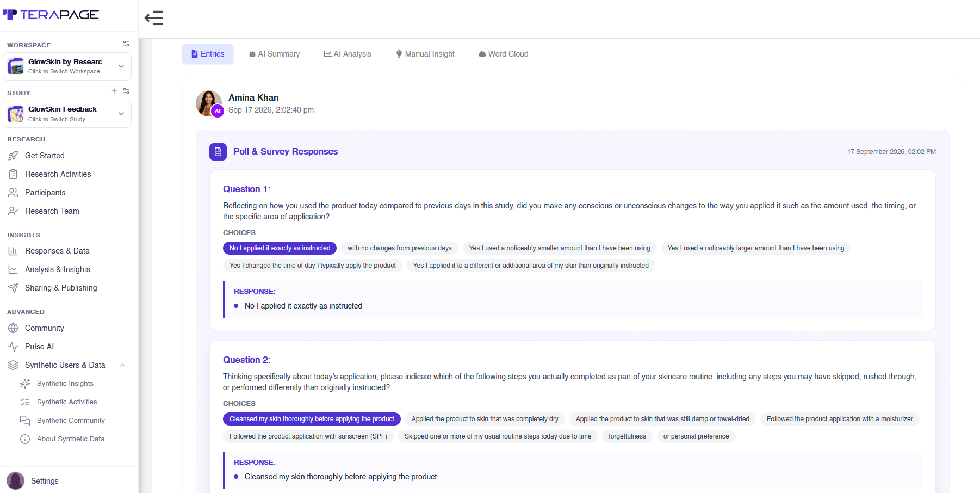Add a new study with the plus icon
Viewport: 980px width, 493px height.
point(114,91)
